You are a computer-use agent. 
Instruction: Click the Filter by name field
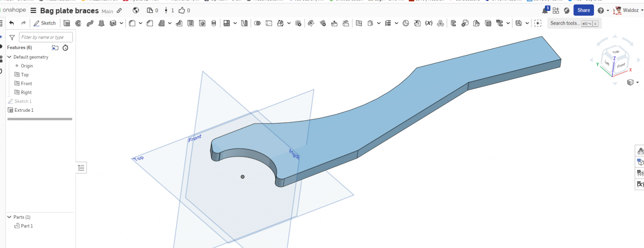(46, 38)
